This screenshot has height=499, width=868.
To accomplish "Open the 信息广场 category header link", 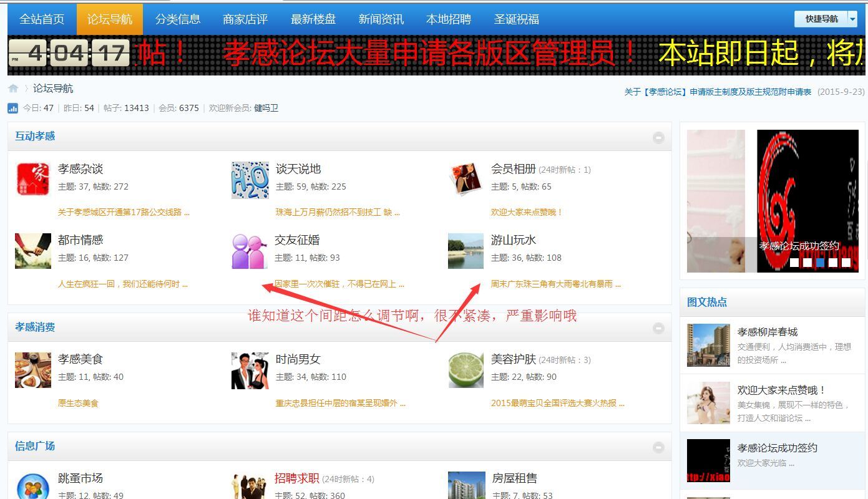I will click(x=35, y=446).
